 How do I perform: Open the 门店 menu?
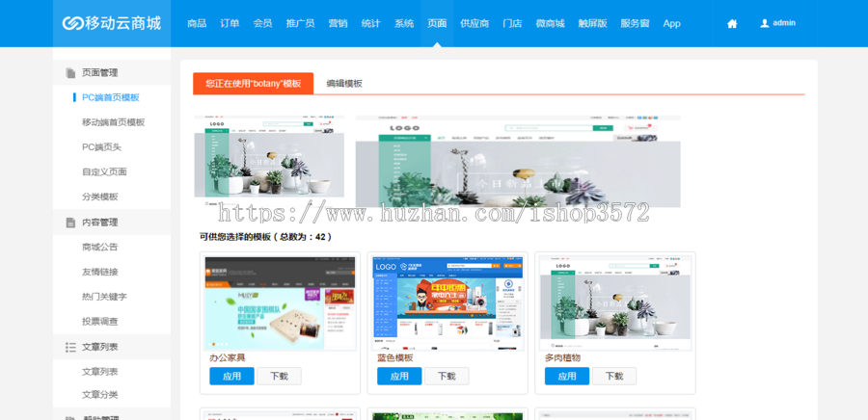coord(512,23)
